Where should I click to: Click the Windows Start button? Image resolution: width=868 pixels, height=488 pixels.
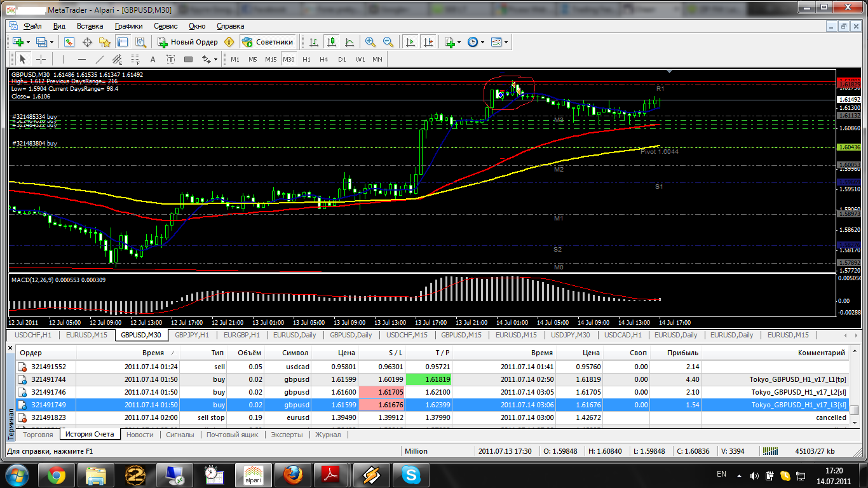pos(16,475)
